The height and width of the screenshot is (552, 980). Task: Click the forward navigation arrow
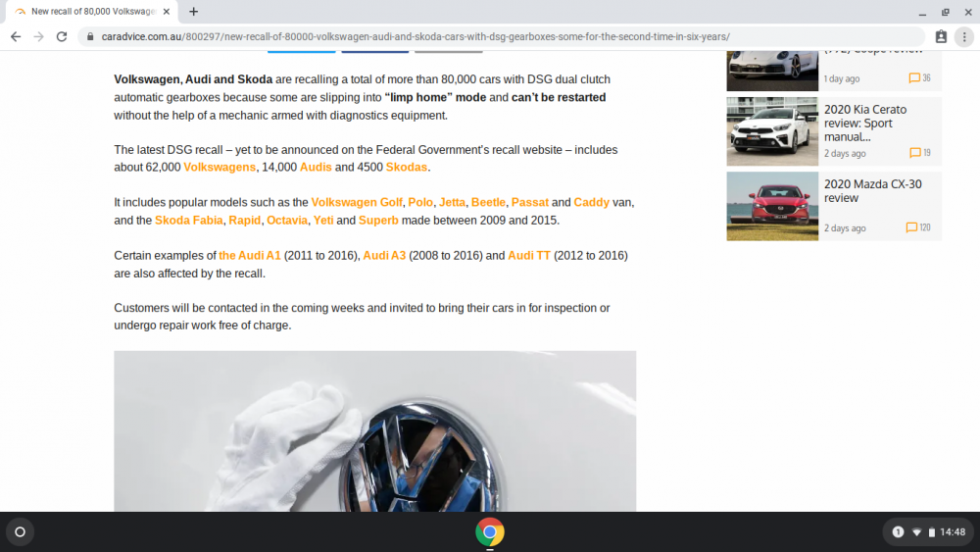(39, 37)
